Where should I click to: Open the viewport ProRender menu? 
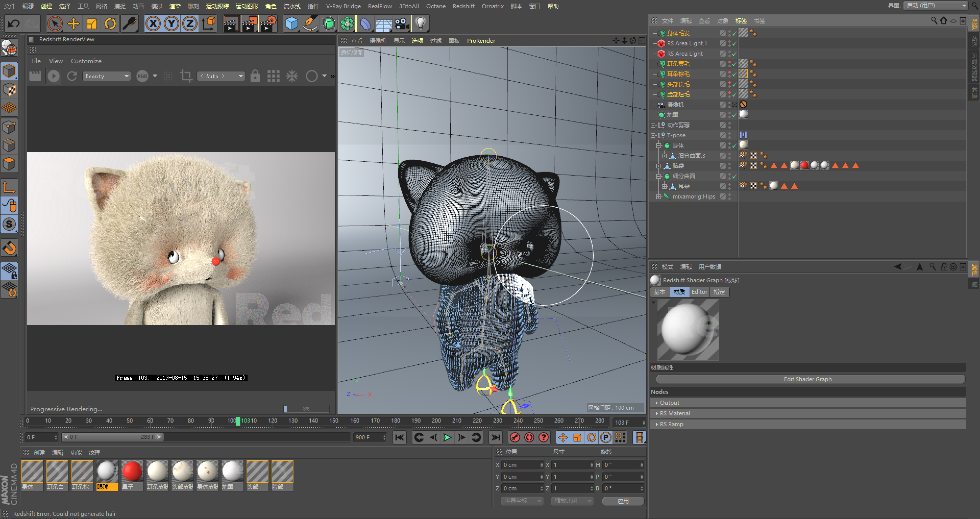tap(481, 41)
